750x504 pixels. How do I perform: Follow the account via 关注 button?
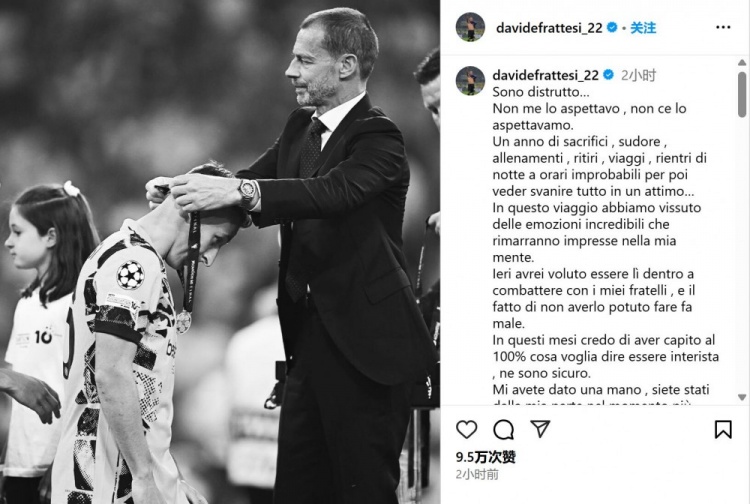(643, 28)
